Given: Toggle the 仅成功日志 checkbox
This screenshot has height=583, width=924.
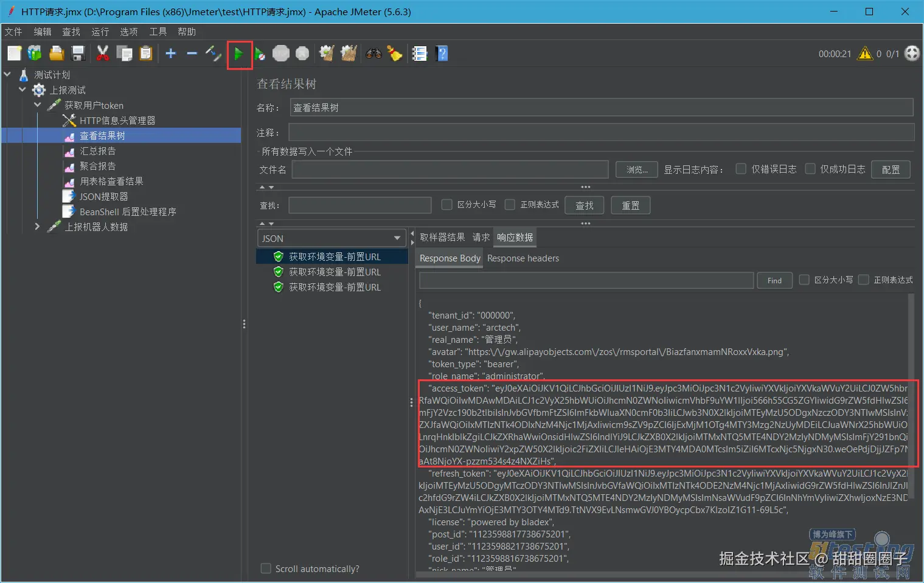Looking at the screenshot, I should 810,168.
